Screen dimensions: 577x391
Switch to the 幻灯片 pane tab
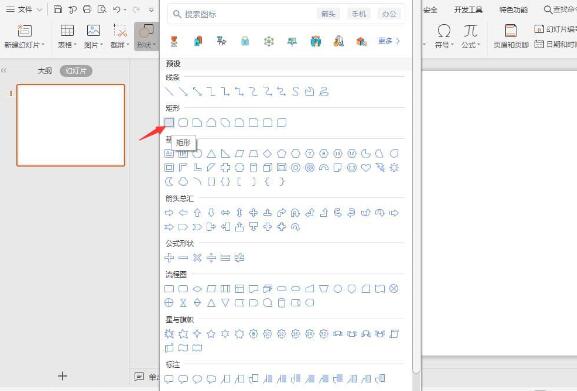point(76,71)
